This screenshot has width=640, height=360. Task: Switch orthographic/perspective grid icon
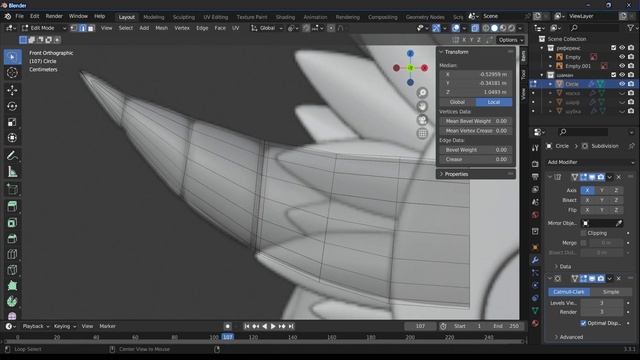click(x=422, y=133)
